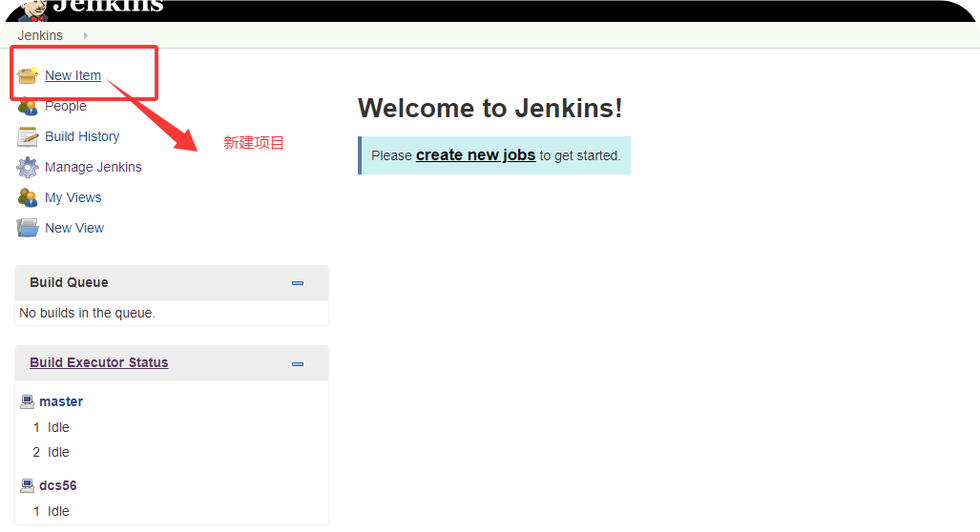Click the Jenkins breadcrumb link
This screenshot has width=980, height=532.
pos(40,35)
